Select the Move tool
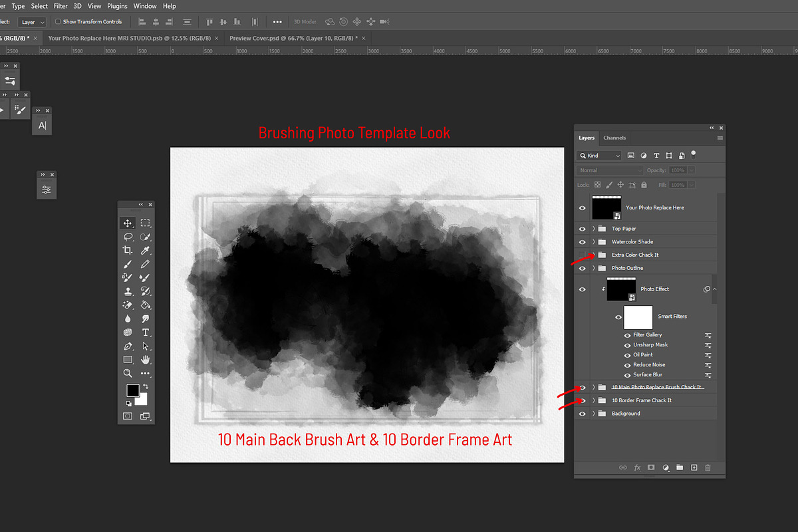 tap(127, 223)
